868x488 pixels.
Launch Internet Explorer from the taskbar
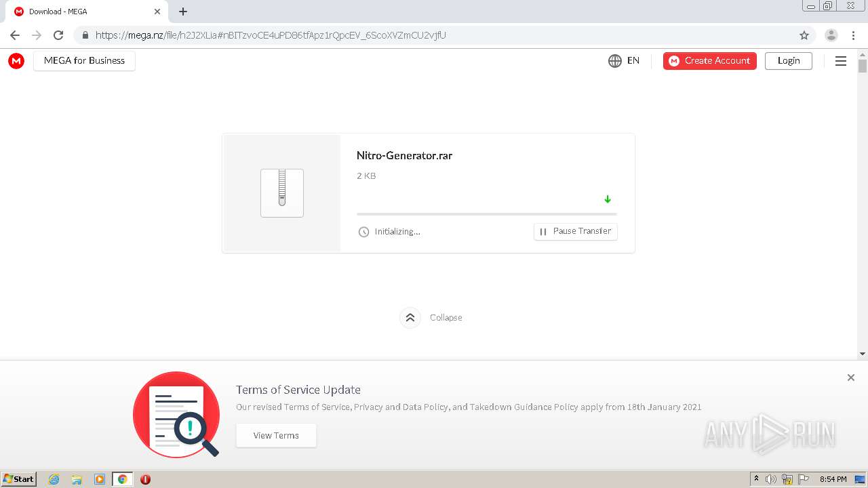54,479
